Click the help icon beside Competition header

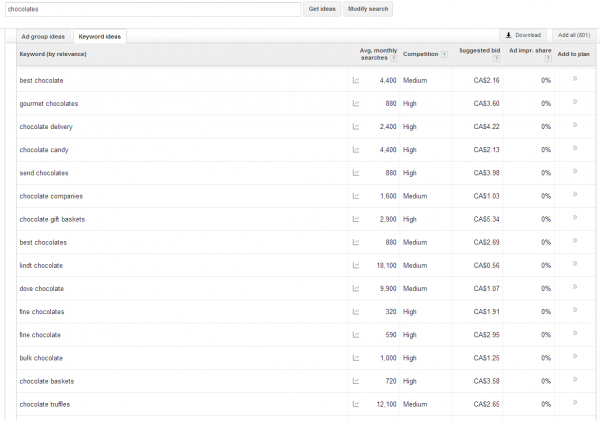444,55
